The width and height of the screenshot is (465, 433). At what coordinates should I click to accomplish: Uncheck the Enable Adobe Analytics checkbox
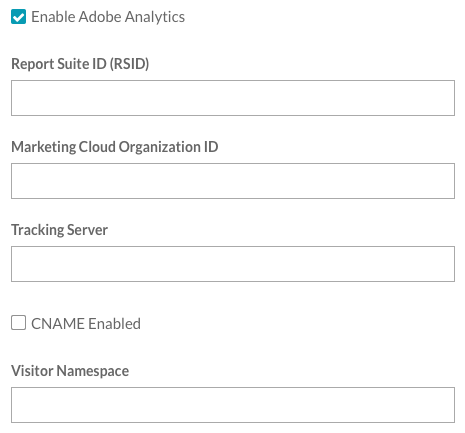click(x=18, y=17)
